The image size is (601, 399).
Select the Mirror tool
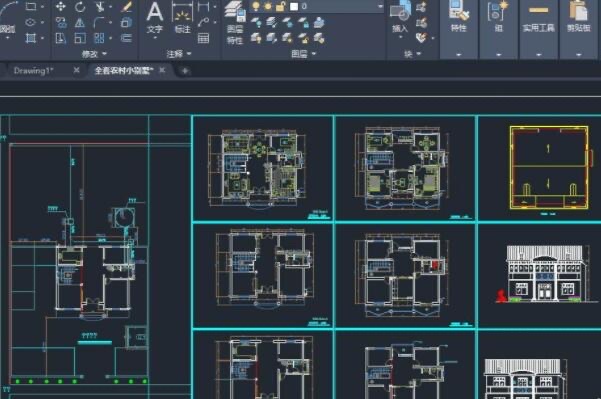[x=80, y=23]
